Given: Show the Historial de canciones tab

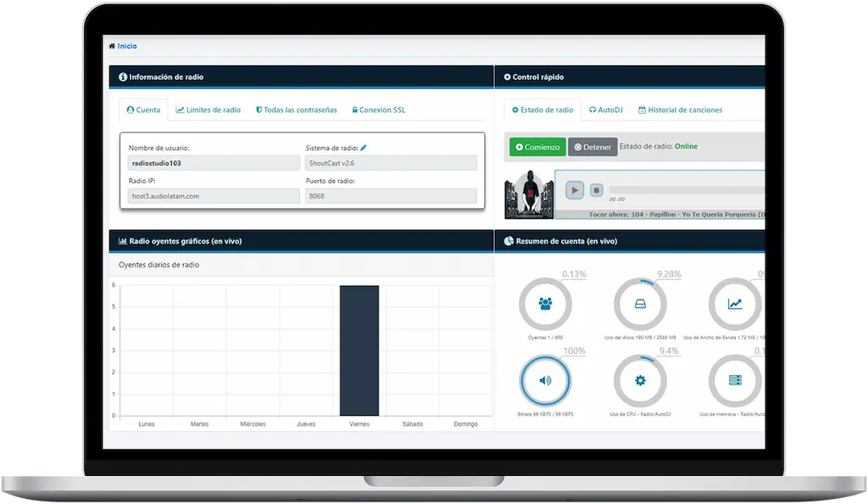Looking at the screenshot, I should click(680, 110).
